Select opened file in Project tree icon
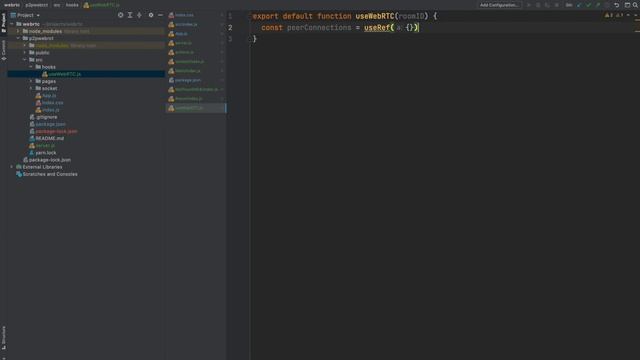 coord(120,15)
